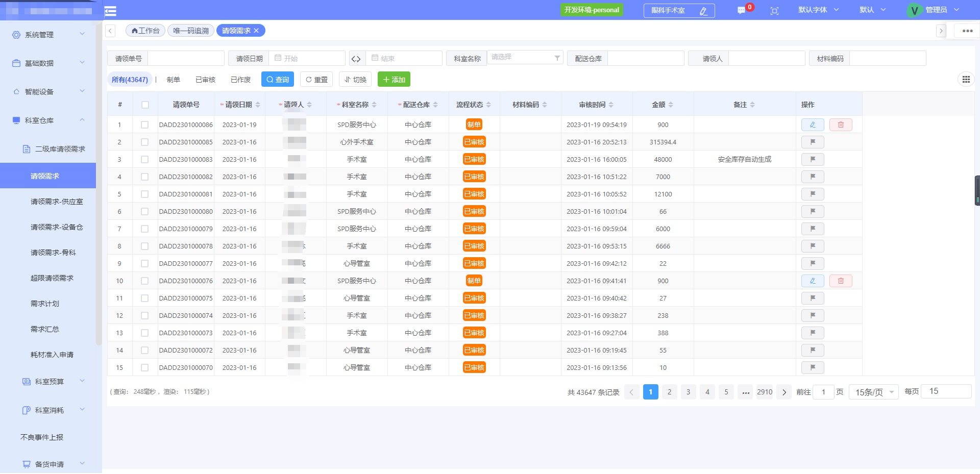Viewport: 980px width, 474px height.
Task: Focus the 开始 start date field
Action: point(308,59)
